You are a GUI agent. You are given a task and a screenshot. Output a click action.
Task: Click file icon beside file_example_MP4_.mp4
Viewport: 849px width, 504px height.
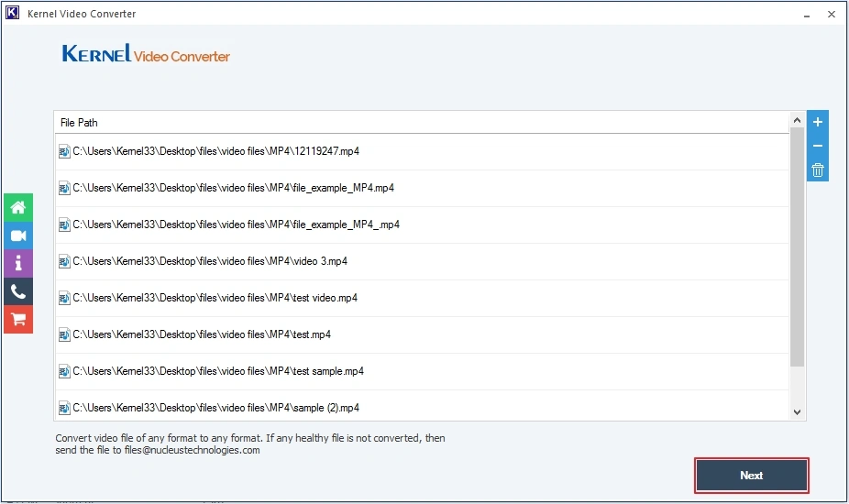pos(64,225)
